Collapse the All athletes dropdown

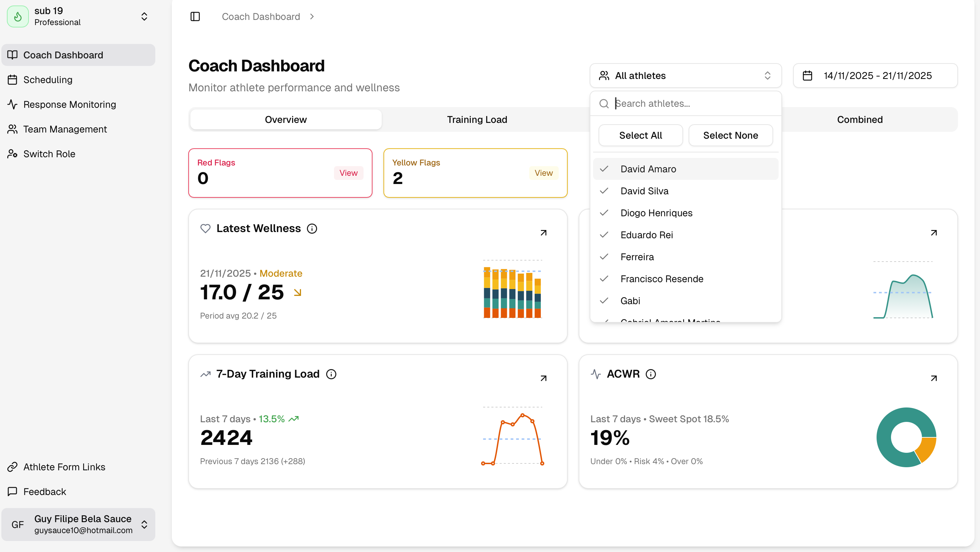pos(685,76)
